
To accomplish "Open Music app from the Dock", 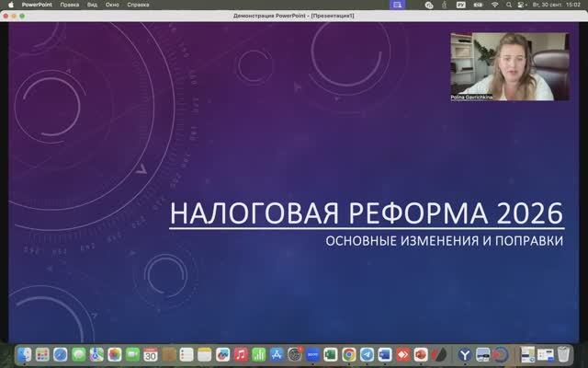I will (x=240, y=354).
